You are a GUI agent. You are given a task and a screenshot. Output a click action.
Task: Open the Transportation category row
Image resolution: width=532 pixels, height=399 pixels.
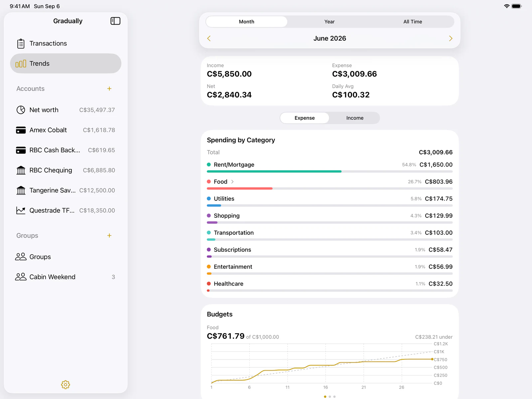point(330,235)
